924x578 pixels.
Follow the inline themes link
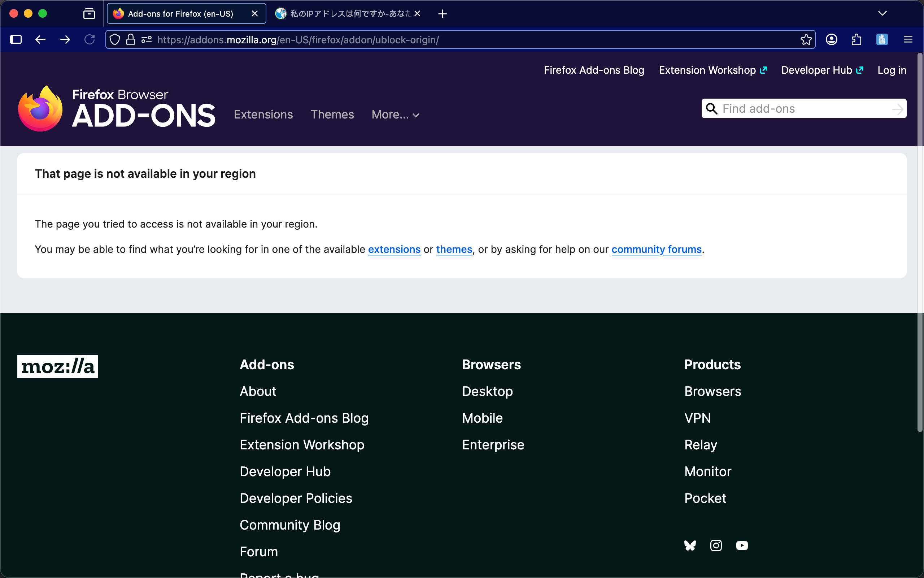pos(454,250)
